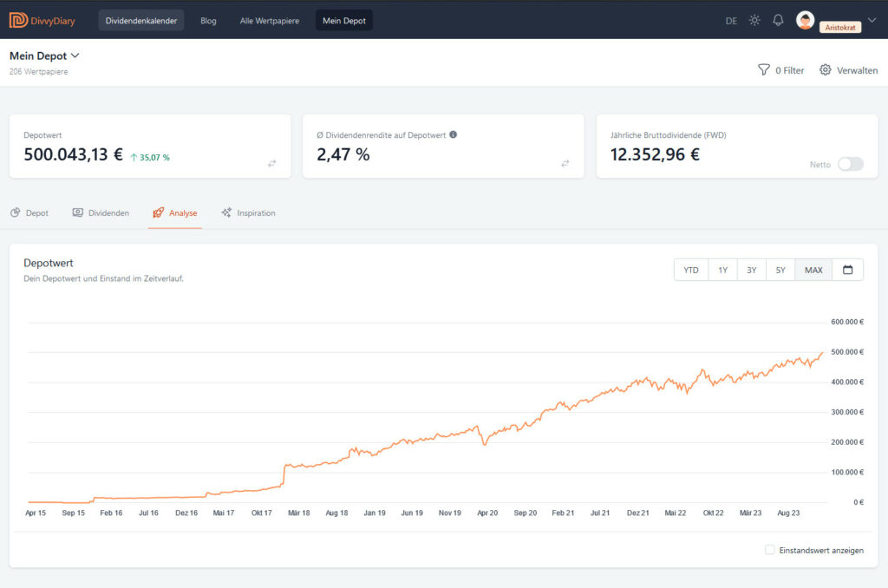Screen dimensions: 888x588
Task: Click the swap arrows on Depotwert card
Action: (x=271, y=164)
